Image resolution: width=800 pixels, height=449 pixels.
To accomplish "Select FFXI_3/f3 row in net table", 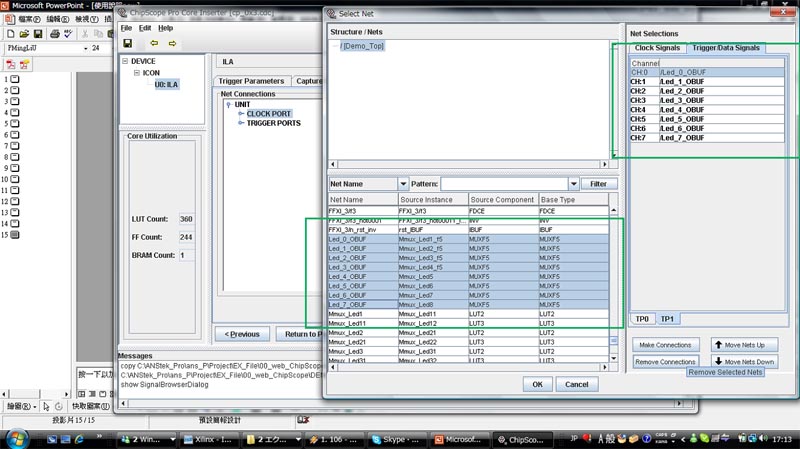I will [468, 211].
